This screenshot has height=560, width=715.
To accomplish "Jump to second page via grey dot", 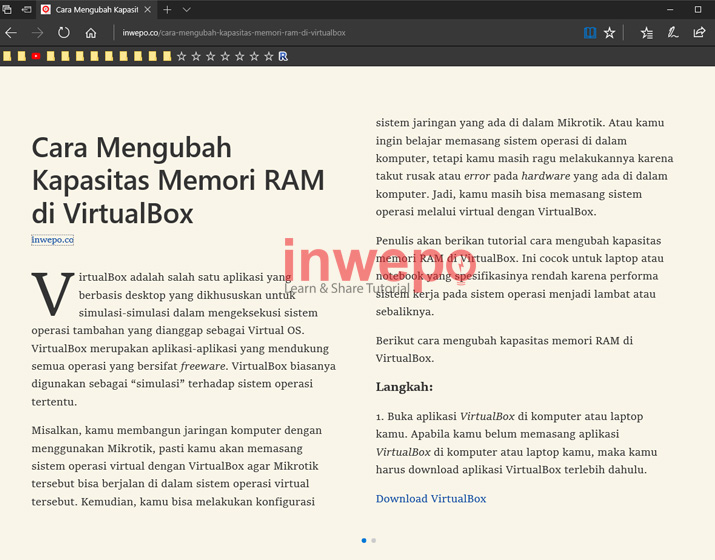I will tap(373, 540).
